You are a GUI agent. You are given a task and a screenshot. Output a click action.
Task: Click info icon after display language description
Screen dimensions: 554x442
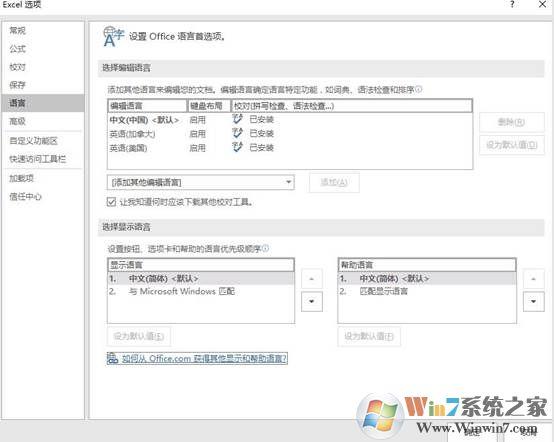[x=265, y=248]
